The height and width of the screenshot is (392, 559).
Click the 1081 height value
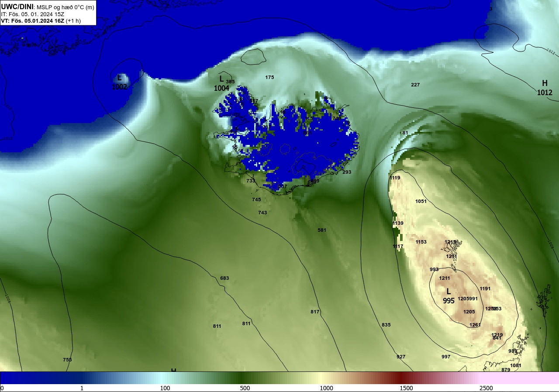click(516, 365)
